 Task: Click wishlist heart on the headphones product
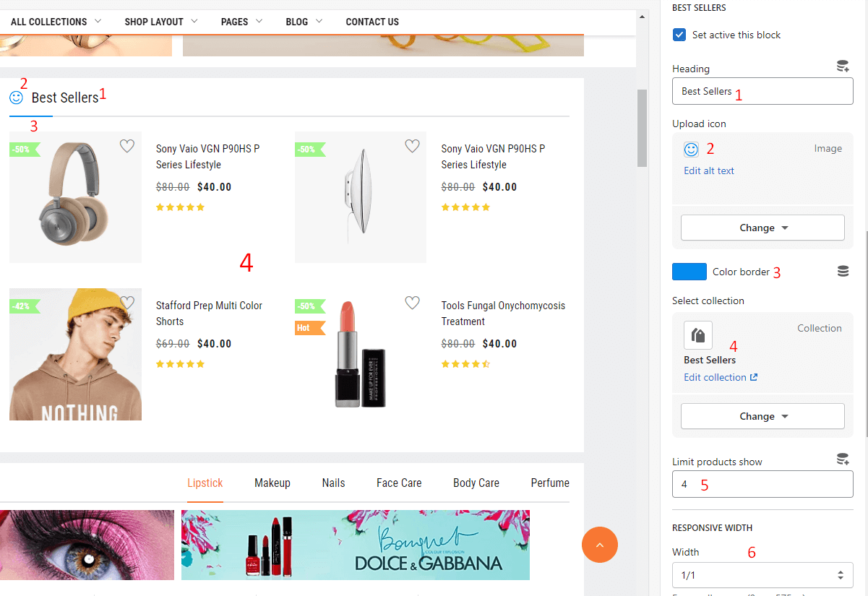point(127,146)
